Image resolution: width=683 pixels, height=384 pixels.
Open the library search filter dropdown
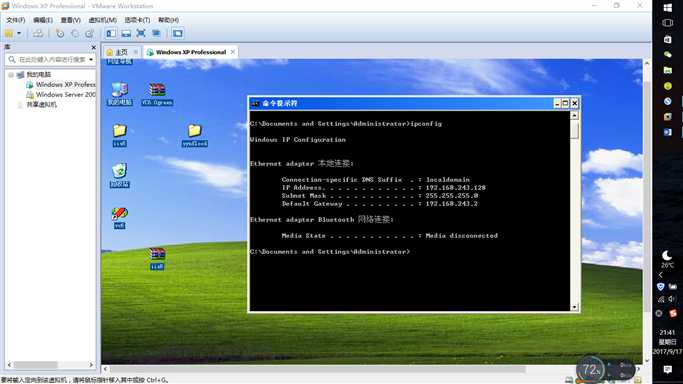point(91,60)
